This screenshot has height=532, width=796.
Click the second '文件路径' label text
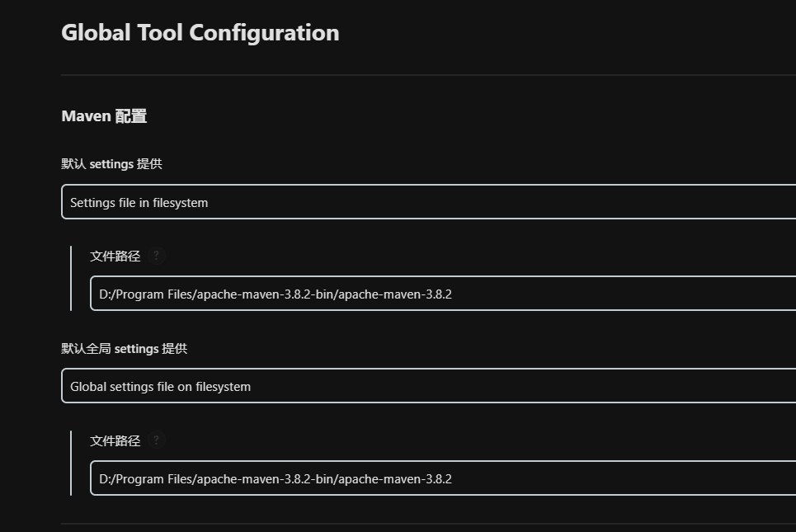coord(115,441)
